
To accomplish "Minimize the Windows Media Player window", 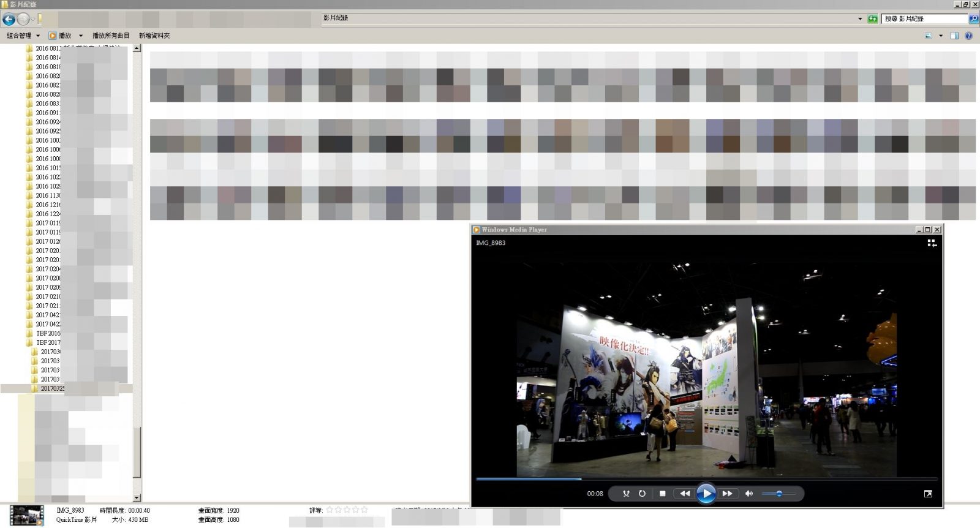I will click(x=919, y=230).
